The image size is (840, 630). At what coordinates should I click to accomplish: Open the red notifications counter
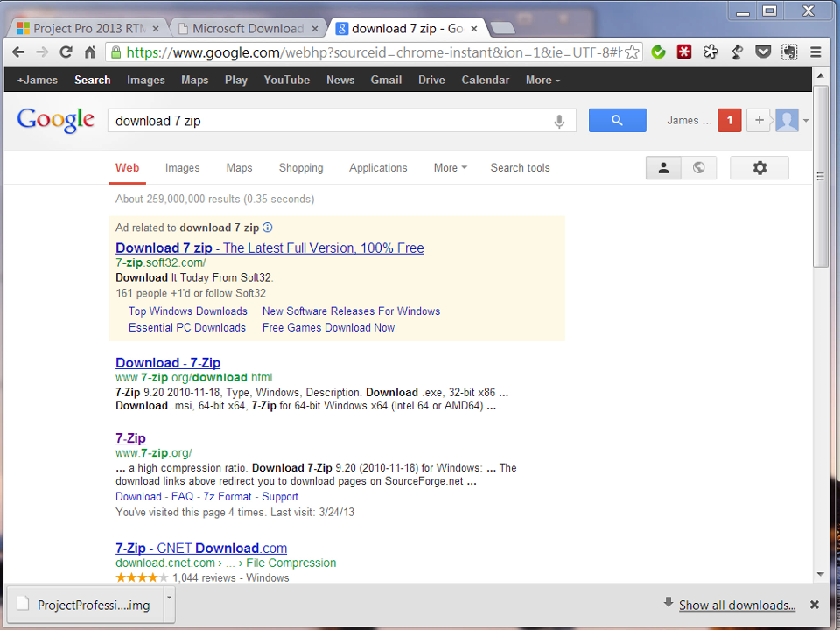(729, 121)
